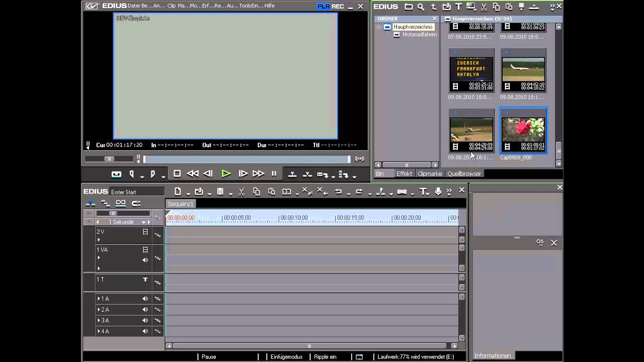This screenshot has width=644, height=362.
Task: Fast forward using the double-right arrow button
Action: coord(259,174)
